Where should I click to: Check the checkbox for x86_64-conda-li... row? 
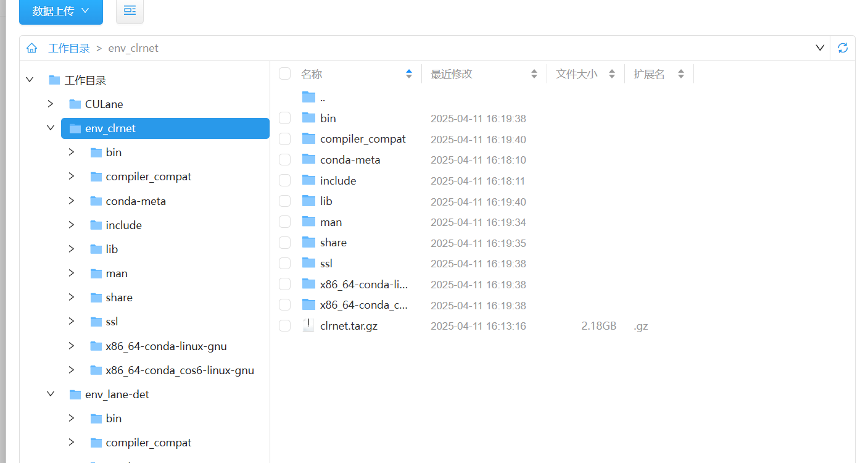coord(284,284)
